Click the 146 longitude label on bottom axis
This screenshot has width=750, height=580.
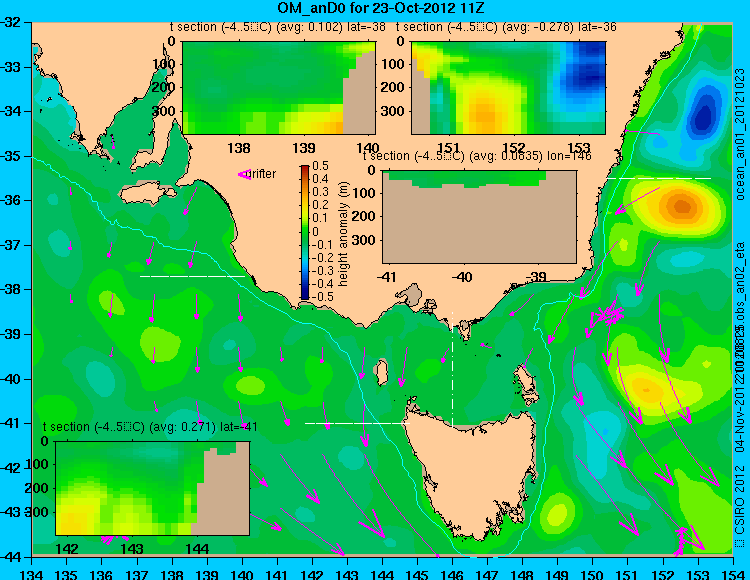point(452,574)
